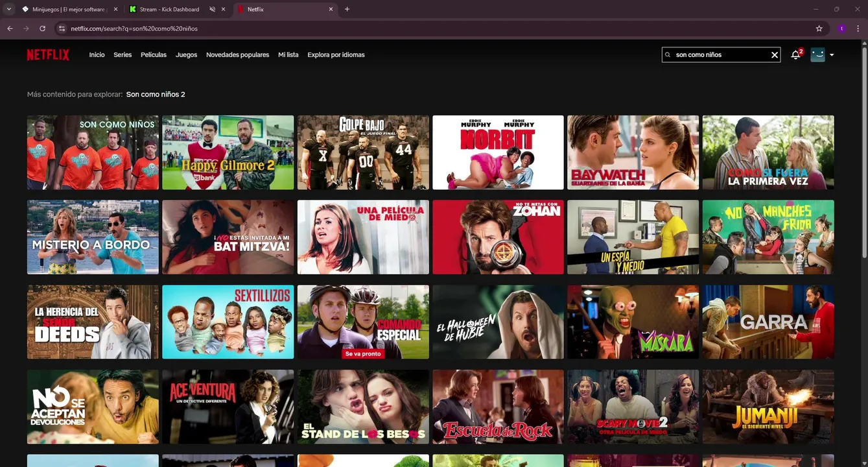Viewport: 868px width, 467px height.
Task: Click the profile avatar icon
Action: click(817, 55)
